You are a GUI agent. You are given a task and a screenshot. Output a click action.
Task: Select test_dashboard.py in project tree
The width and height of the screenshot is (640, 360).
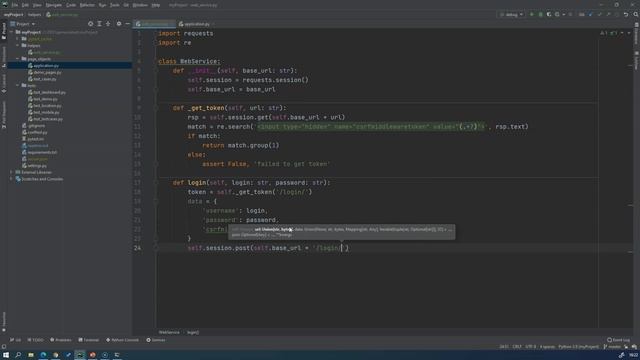pos(49,92)
